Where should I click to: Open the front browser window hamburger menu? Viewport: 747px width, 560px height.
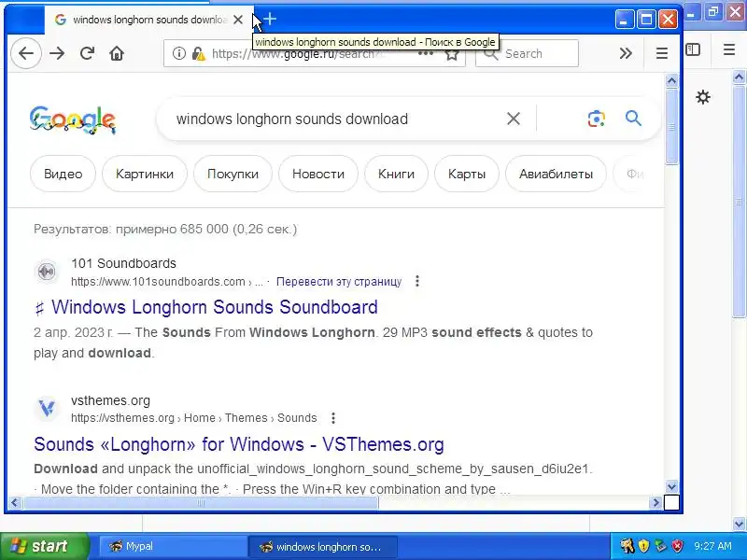tap(662, 53)
